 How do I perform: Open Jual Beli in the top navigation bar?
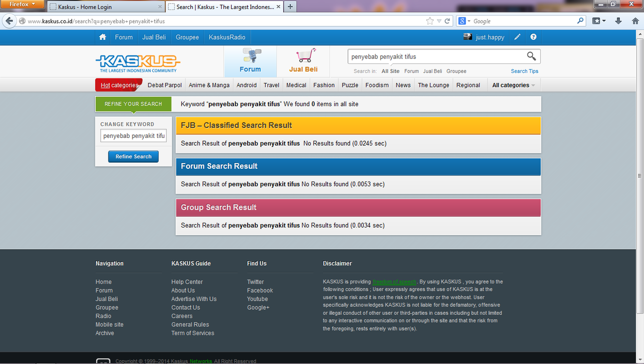click(x=154, y=37)
